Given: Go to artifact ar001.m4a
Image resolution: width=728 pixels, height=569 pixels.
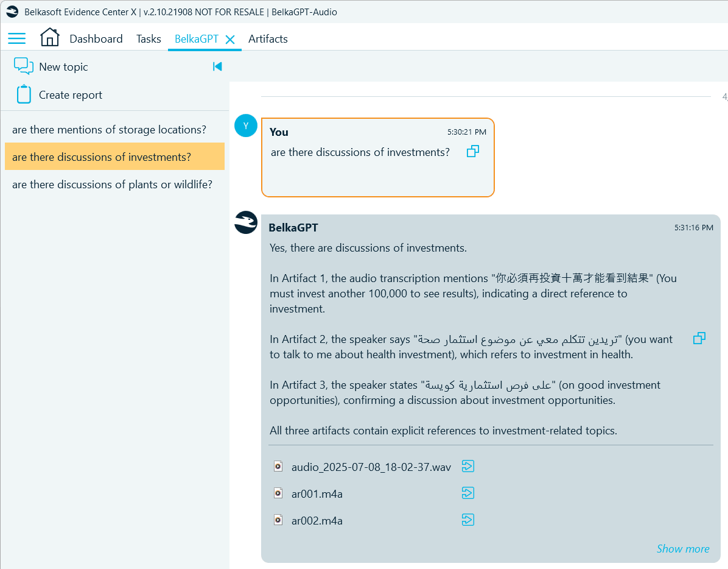Looking at the screenshot, I should [468, 493].
